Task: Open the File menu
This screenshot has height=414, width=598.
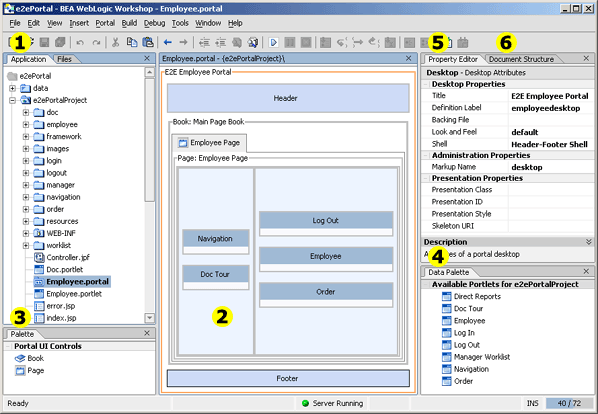Action: pyautogui.click(x=15, y=23)
